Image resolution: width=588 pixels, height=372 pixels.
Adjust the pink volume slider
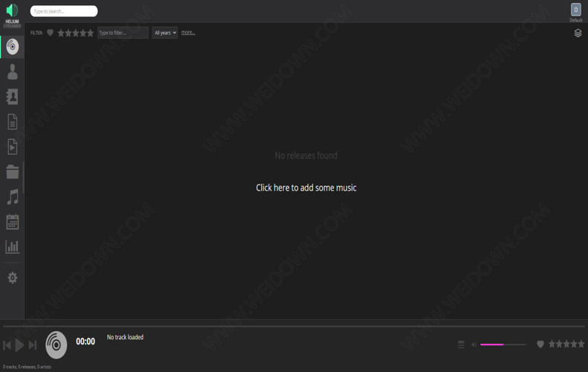[x=503, y=344]
